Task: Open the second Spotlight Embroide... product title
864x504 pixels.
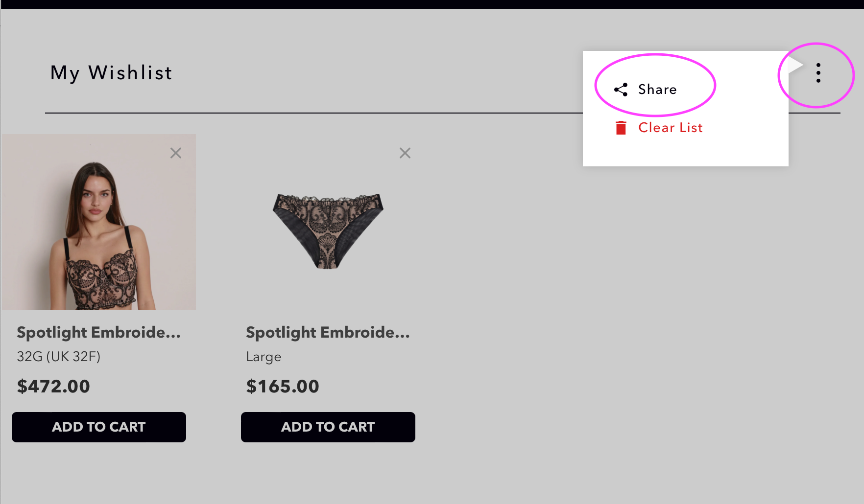Action: pos(328,332)
